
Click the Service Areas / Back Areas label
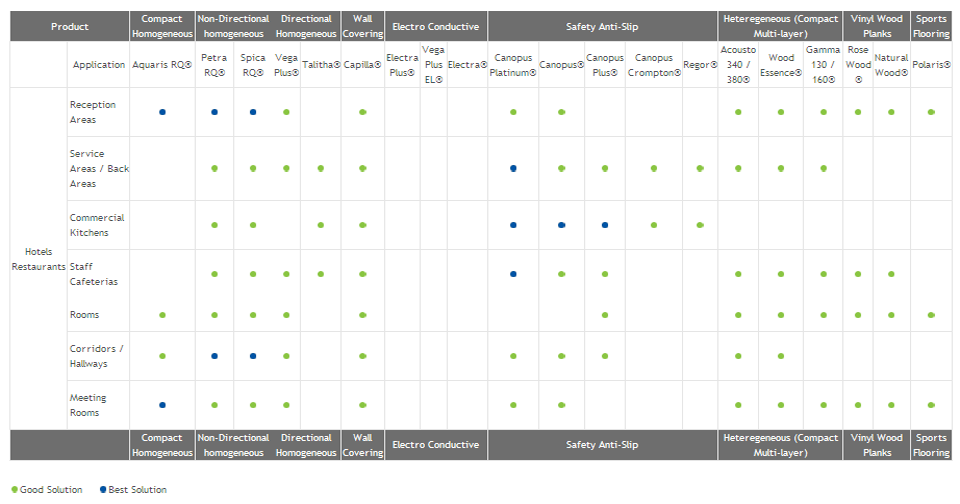pos(99,168)
